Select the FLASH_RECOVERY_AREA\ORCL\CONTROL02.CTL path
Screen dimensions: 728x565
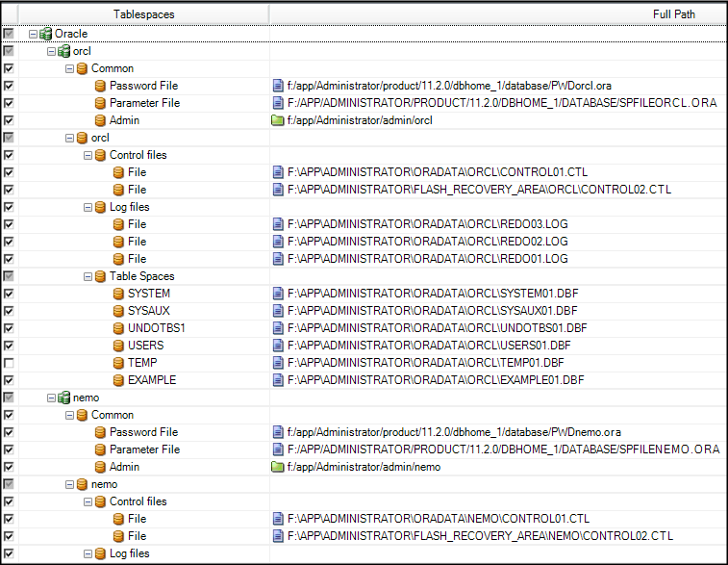[x=479, y=190]
